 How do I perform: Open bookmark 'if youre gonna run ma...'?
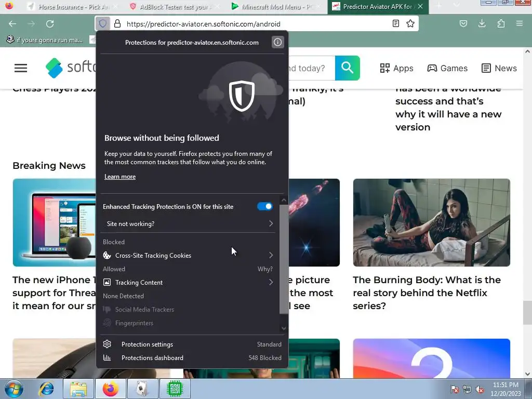(45, 39)
